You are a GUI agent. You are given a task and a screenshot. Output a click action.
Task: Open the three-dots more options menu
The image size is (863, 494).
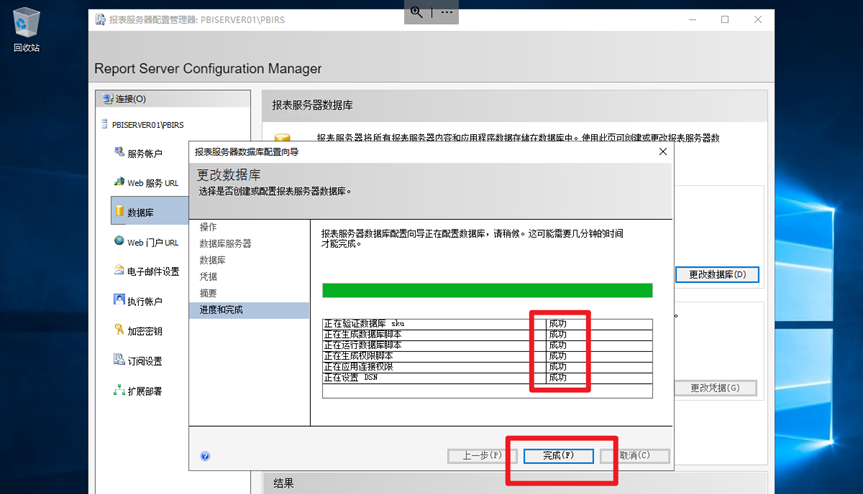click(x=446, y=12)
